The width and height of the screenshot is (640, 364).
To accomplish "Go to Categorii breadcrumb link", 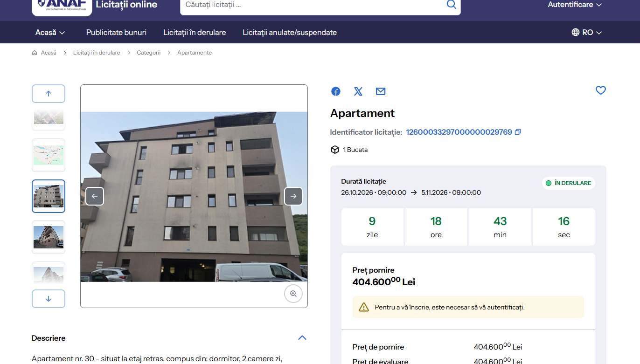I will (149, 53).
